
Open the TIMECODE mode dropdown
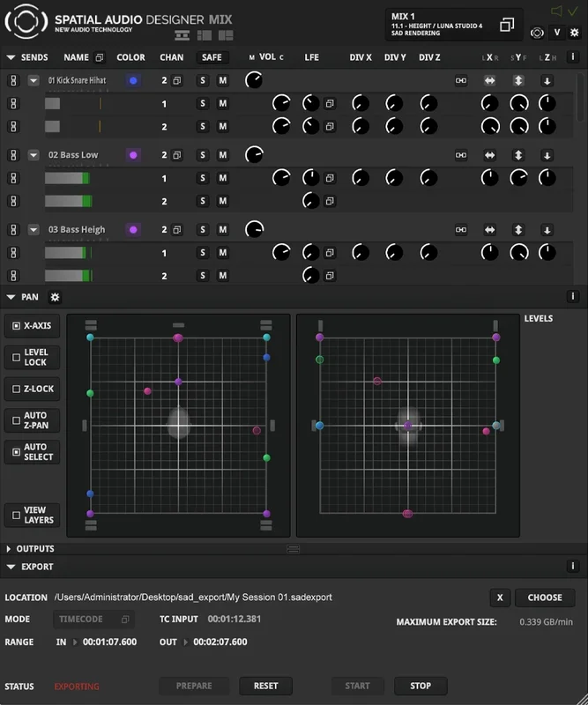click(x=93, y=620)
